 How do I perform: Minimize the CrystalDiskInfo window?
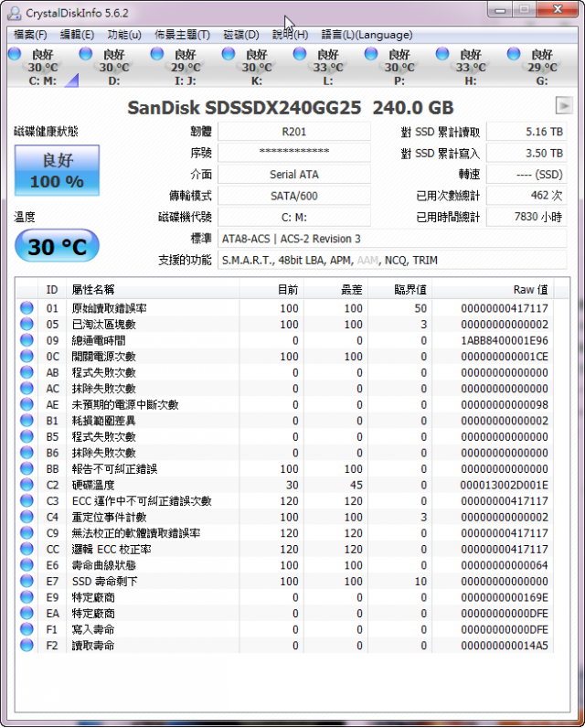point(500,9)
